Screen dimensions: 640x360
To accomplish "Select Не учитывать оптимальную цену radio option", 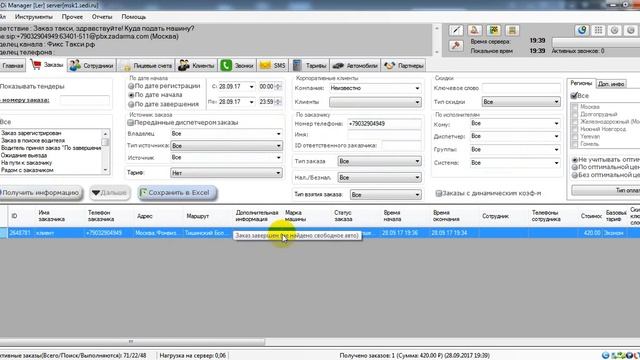I will (575, 160).
